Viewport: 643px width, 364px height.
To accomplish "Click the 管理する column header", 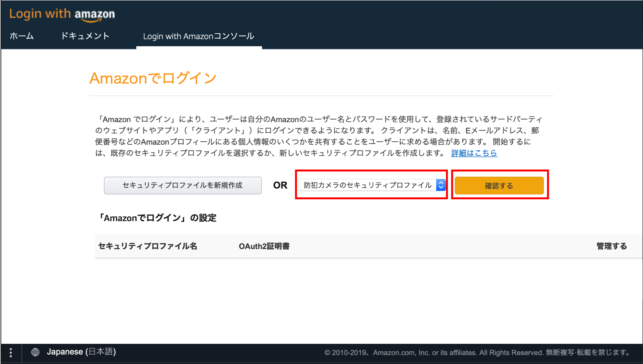I will (x=611, y=246).
